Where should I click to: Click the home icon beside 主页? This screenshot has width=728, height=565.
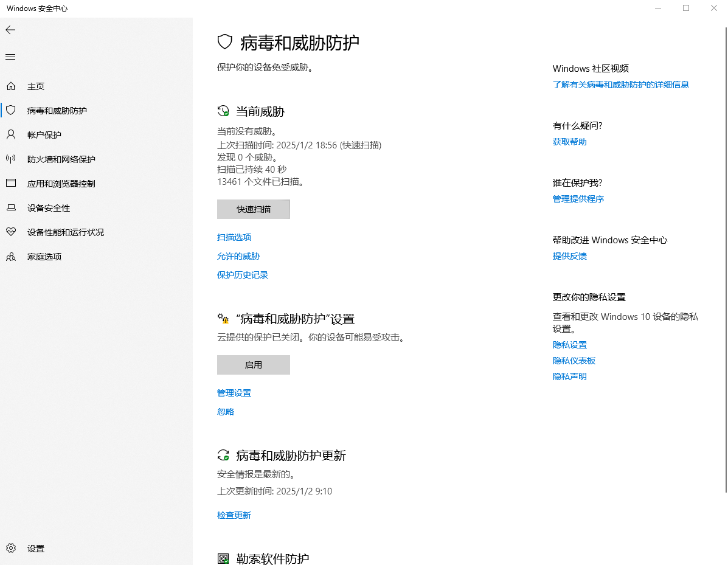[11, 86]
